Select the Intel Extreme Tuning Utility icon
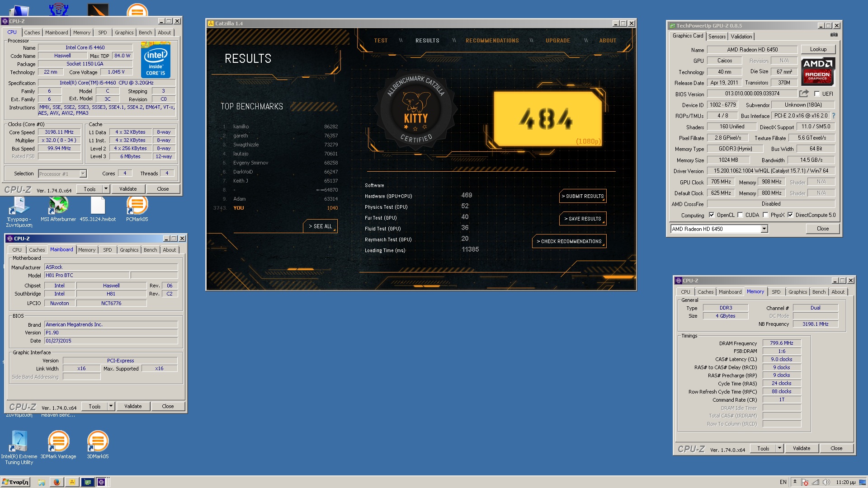 pyautogui.click(x=19, y=447)
